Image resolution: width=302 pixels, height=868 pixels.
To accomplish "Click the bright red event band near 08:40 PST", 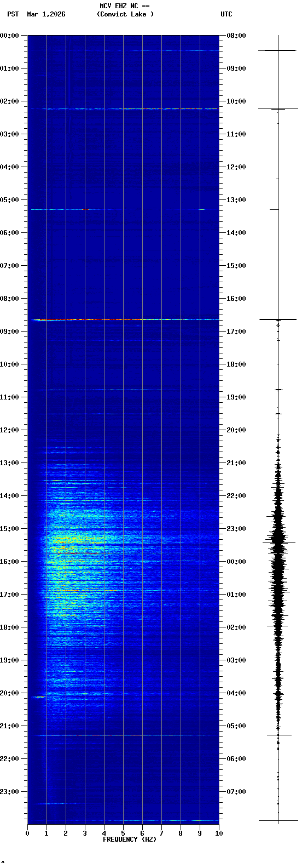I will pyautogui.click(x=126, y=319).
